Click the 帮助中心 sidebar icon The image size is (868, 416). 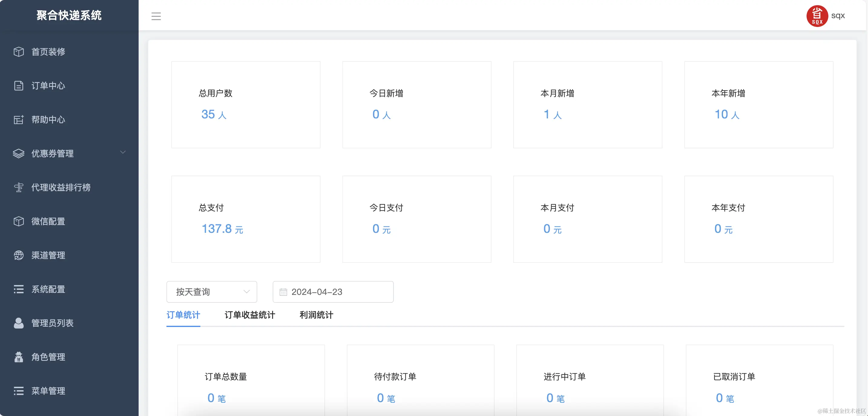(19, 120)
